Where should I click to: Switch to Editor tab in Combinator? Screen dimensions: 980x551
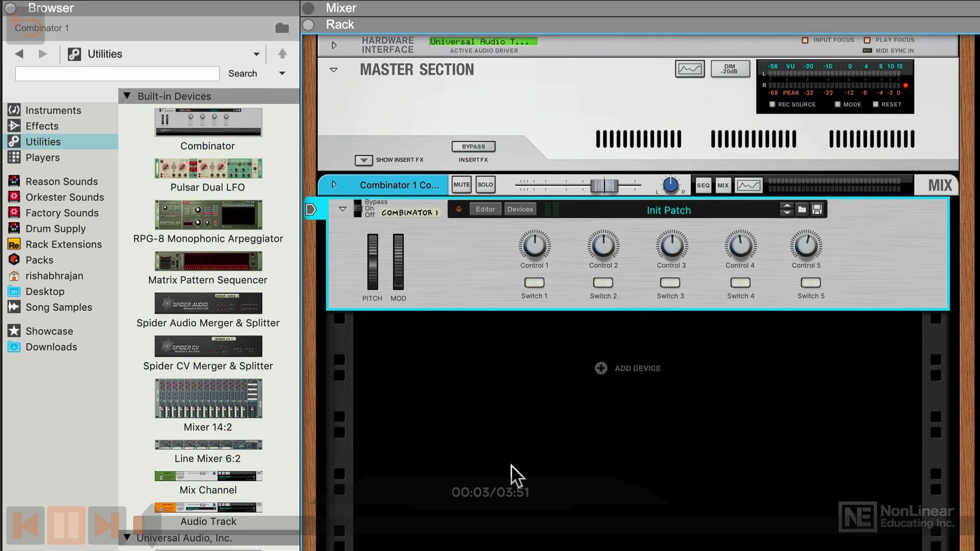pos(484,209)
